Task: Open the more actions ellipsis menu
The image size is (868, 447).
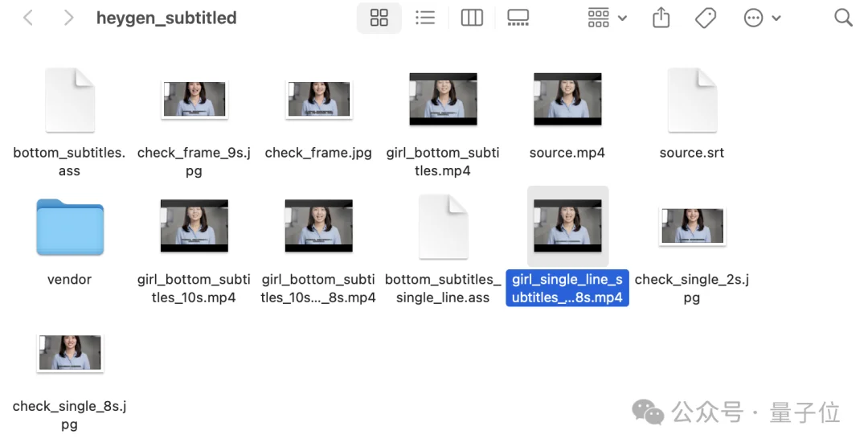Action: coord(762,18)
